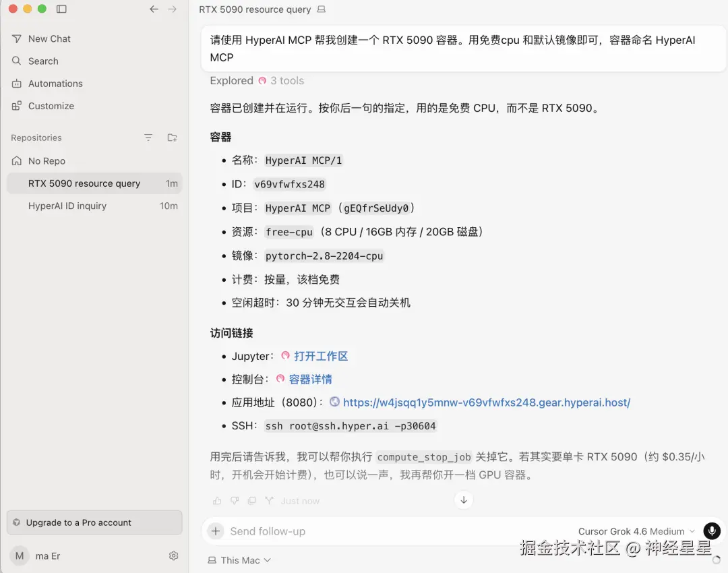The image size is (728, 573).
Task: Focus the Send follow-up input field
Action: pyautogui.click(x=399, y=531)
